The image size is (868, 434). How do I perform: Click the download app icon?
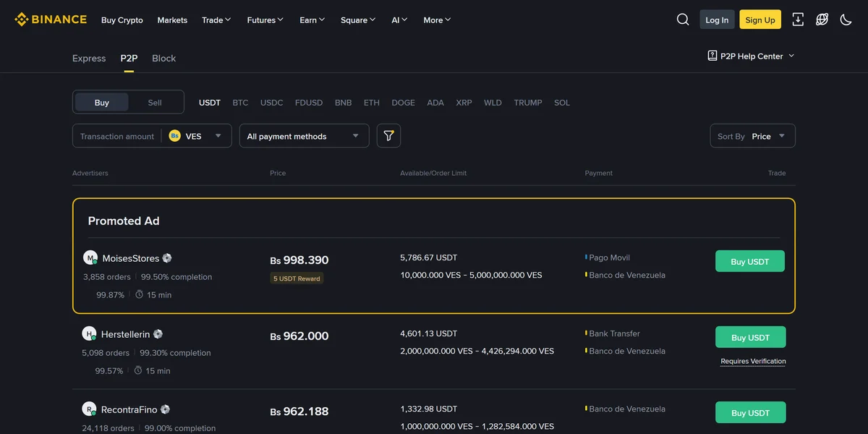tap(798, 20)
